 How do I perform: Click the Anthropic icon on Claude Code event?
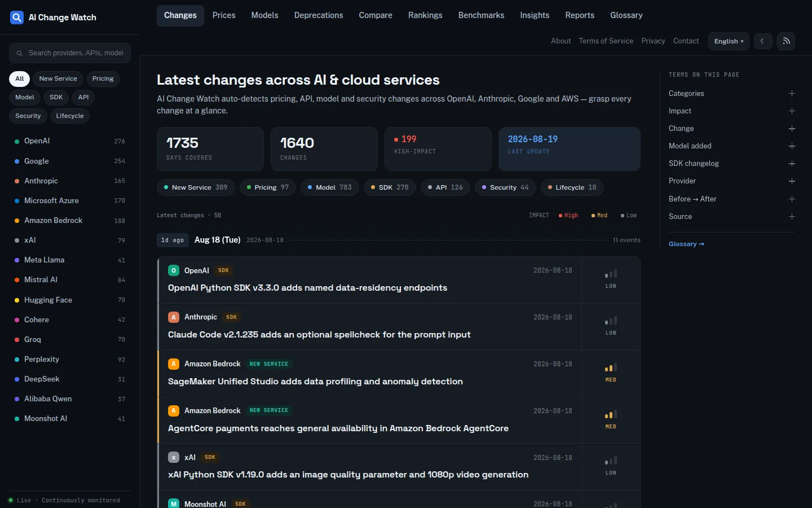click(x=174, y=317)
